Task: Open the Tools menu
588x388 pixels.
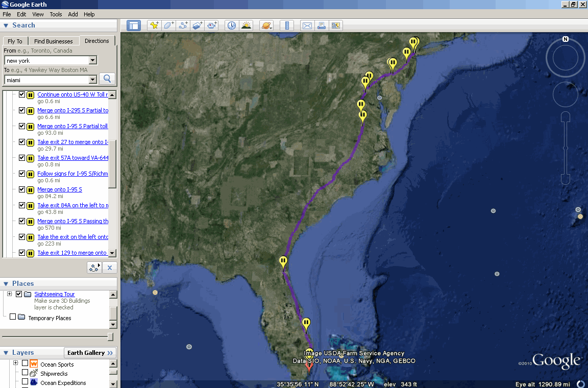Action: click(x=56, y=14)
